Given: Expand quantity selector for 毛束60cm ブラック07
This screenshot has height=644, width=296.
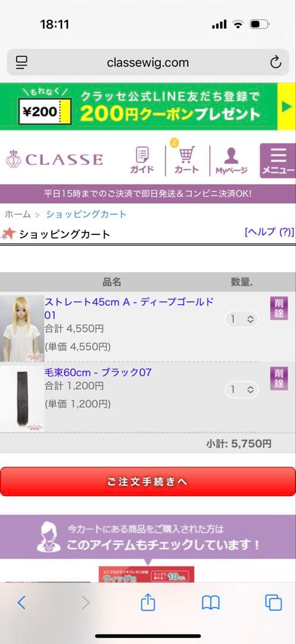Looking at the screenshot, I should click(x=241, y=389).
